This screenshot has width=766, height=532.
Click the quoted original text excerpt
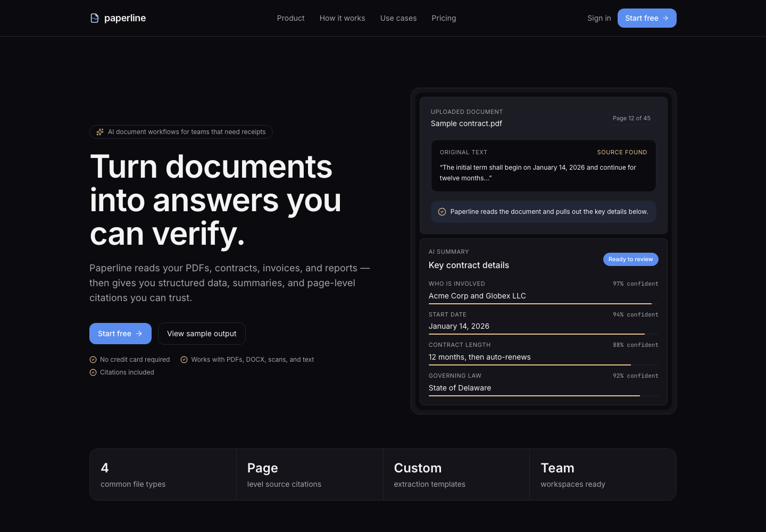(x=538, y=173)
